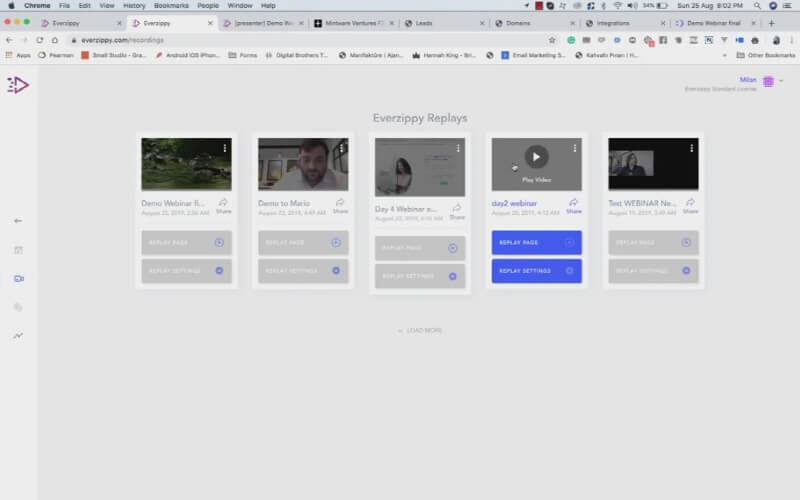Open three-dot menu on Demo Webinar thumbnail
This screenshot has width=800, height=500.
(x=224, y=148)
